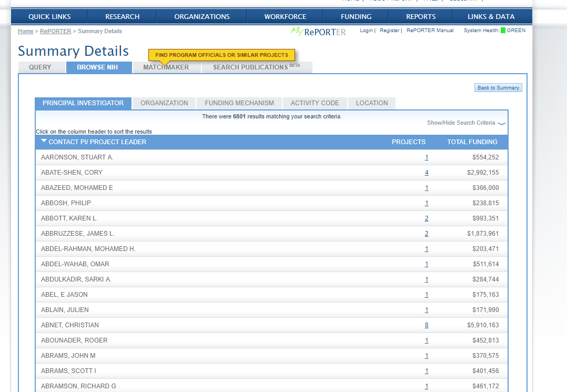Open the Funding menu
Image resolution: width=567 pixels, height=392 pixels.
click(x=356, y=17)
